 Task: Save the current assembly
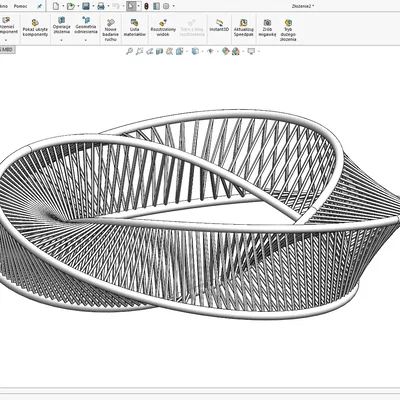coord(86,6)
